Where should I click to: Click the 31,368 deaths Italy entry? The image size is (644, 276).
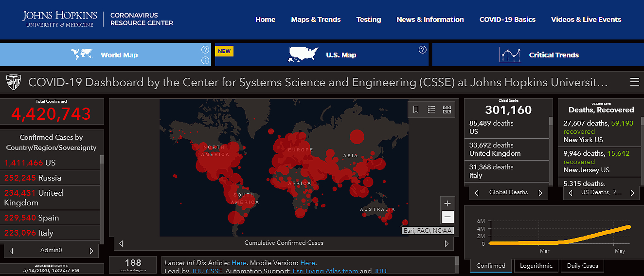pyautogui.click(x=507, y=171)
